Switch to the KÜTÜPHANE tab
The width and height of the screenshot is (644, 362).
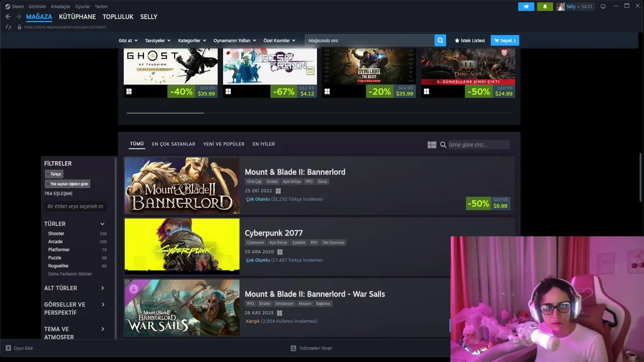(x=77, y=17)
